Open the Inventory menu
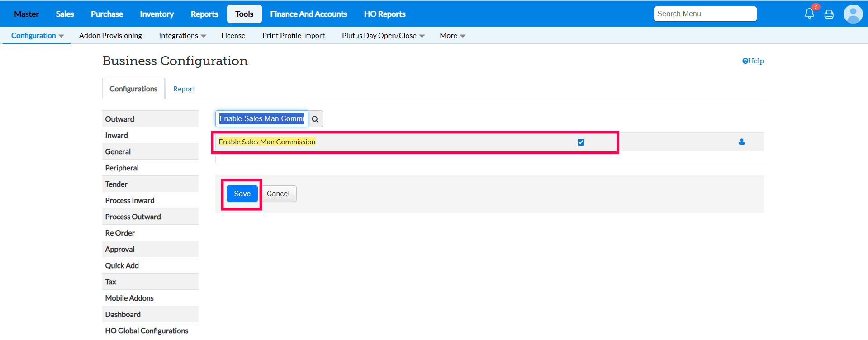 click(157, 14)
